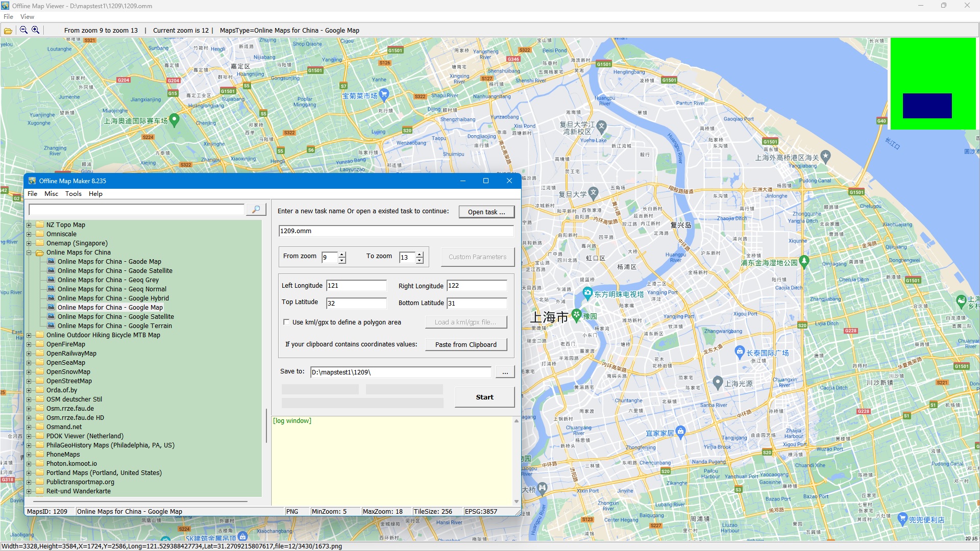Click the PhoneMaps folder icon

40,454
